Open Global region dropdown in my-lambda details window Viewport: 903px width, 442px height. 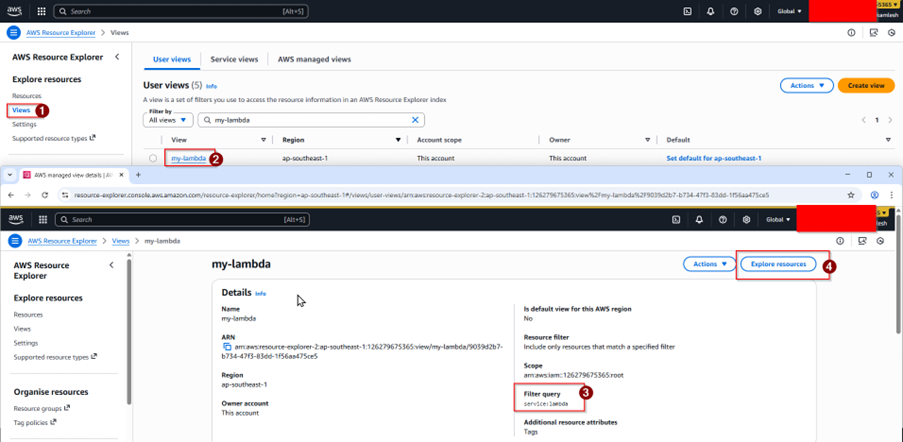click(x=778, y=219)
